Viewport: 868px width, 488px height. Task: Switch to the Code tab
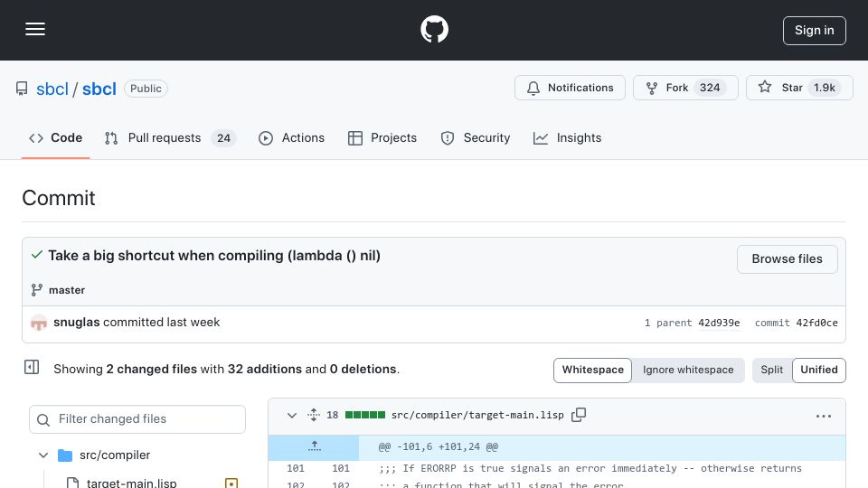55,137
